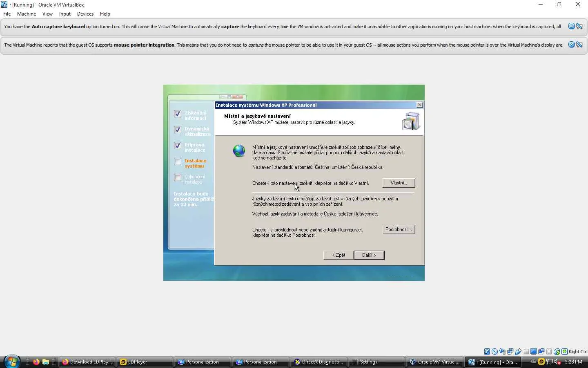Dismiss the mouse pointer integration notification
Screen dimensions: 588x368
click(x=571, y=45)
